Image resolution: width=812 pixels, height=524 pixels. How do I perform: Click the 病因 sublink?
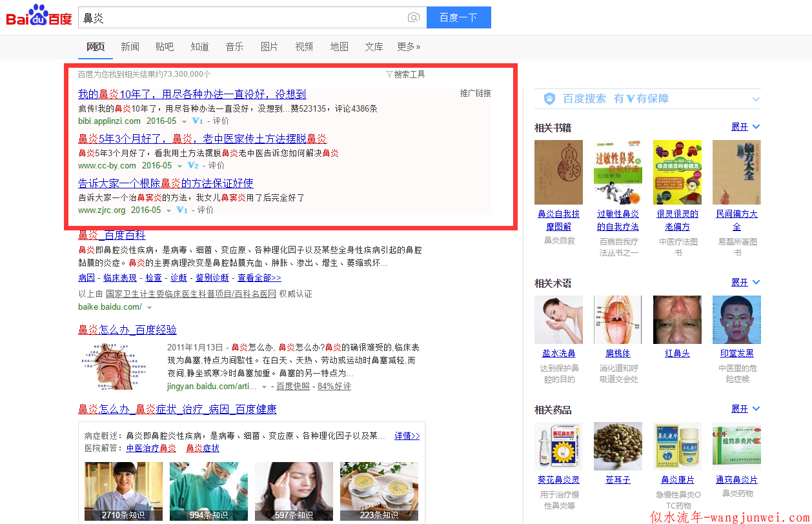86,277
